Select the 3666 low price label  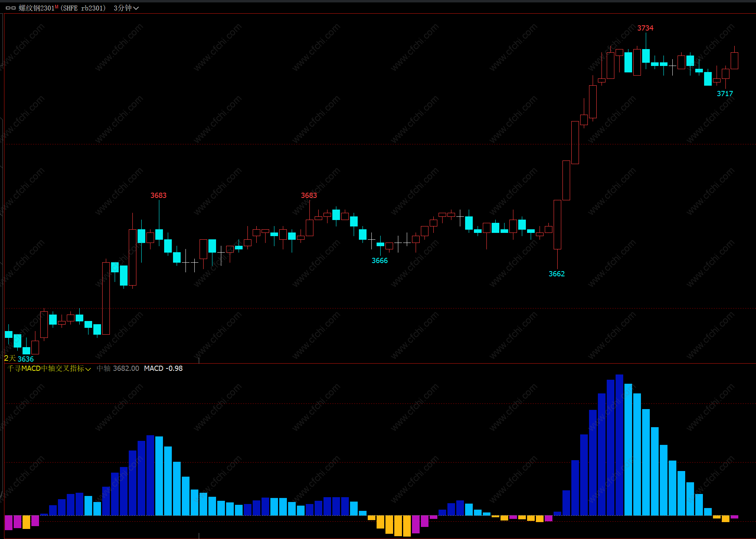(x=380, y=261)
